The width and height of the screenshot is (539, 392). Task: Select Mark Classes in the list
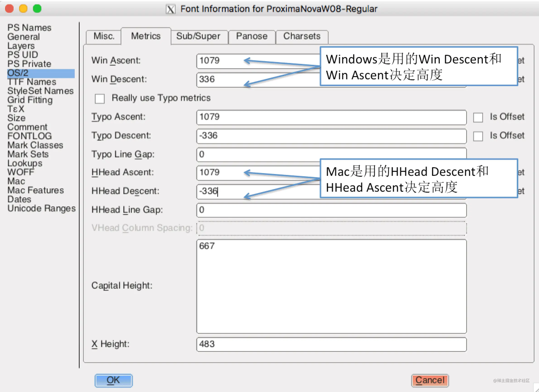tap(35, 145)
